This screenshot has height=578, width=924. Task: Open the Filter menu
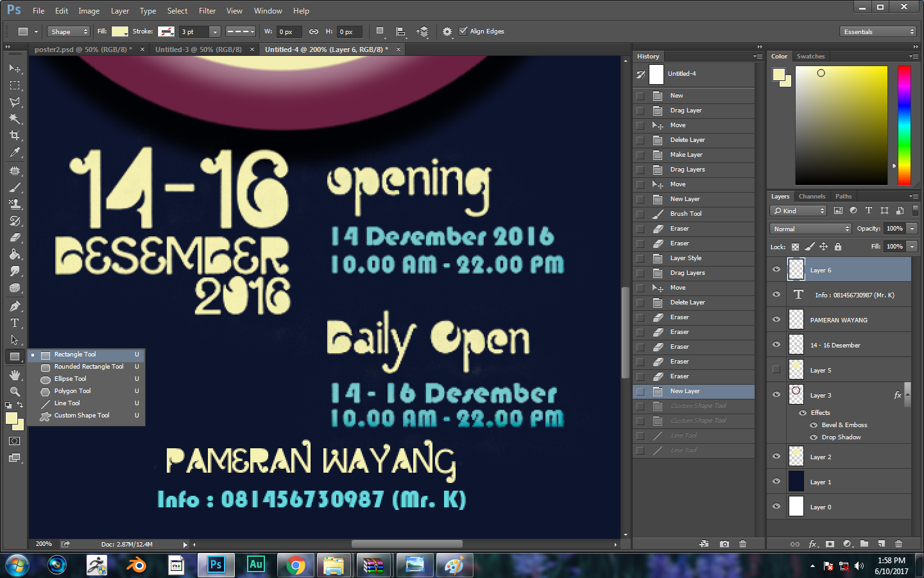(207, 10)
